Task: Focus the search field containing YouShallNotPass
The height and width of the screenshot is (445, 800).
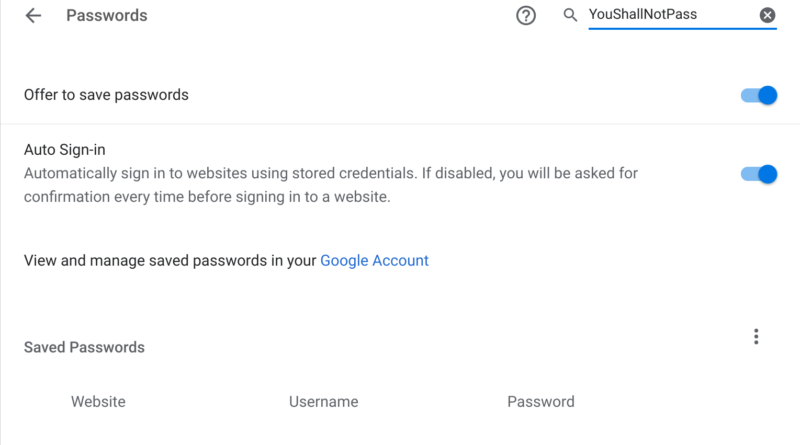Action: pos(672,14)
